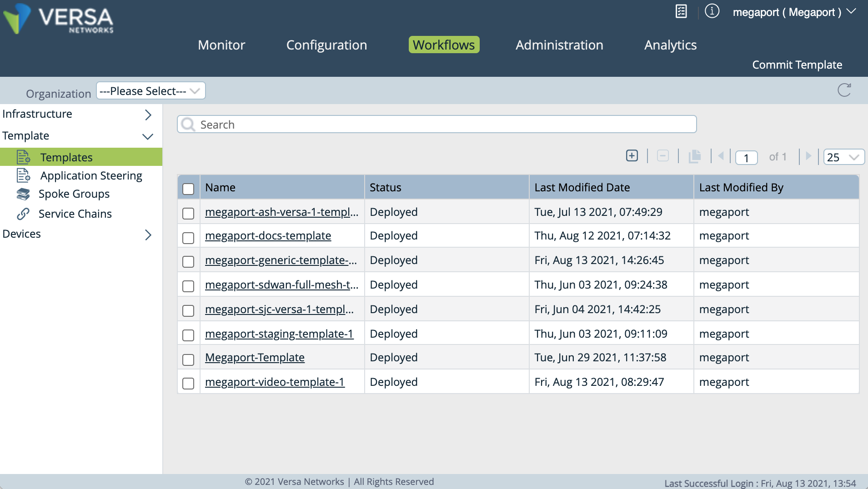Open the rows-per-page 25 dropdown
Viewport: 868px width, 489px height.
(x=843, y=157)
